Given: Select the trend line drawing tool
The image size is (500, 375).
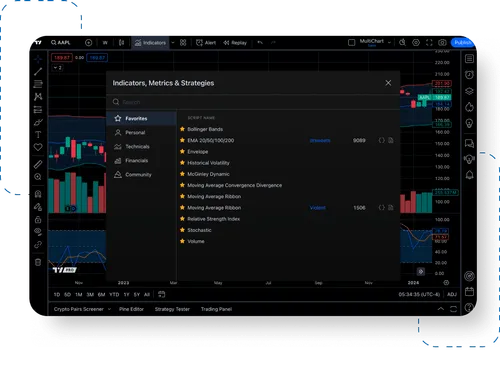Looking at the screenshot, I should click(x=38, y=71).
